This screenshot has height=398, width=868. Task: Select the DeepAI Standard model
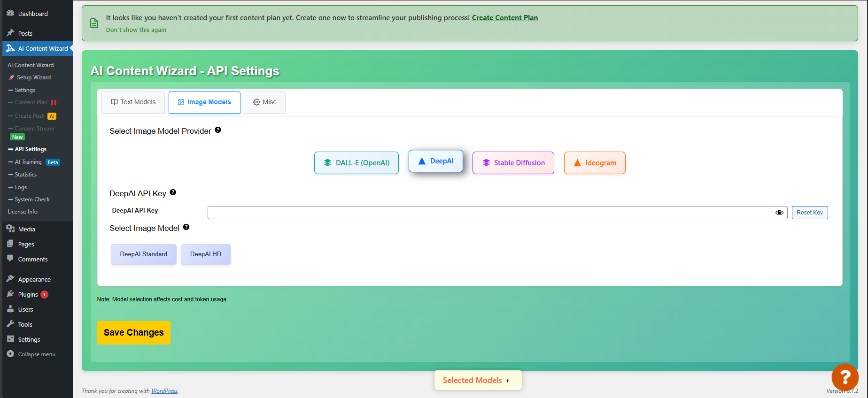(144, 254)
